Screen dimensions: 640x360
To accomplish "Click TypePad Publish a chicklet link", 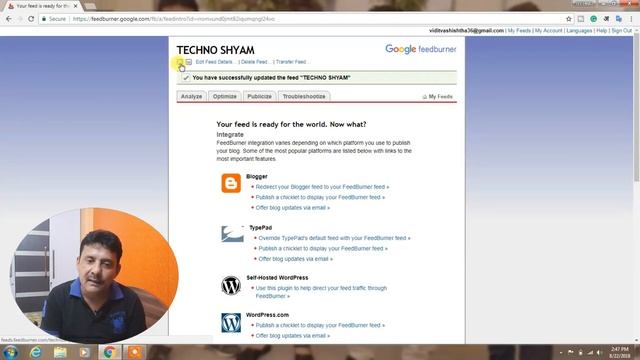I will 323,249.
